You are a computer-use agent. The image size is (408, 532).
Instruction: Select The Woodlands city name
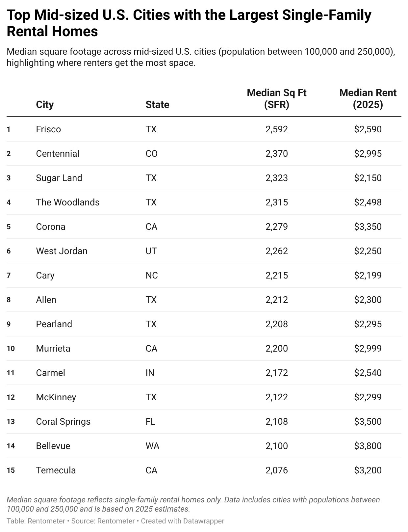click(x=68, y=202)
